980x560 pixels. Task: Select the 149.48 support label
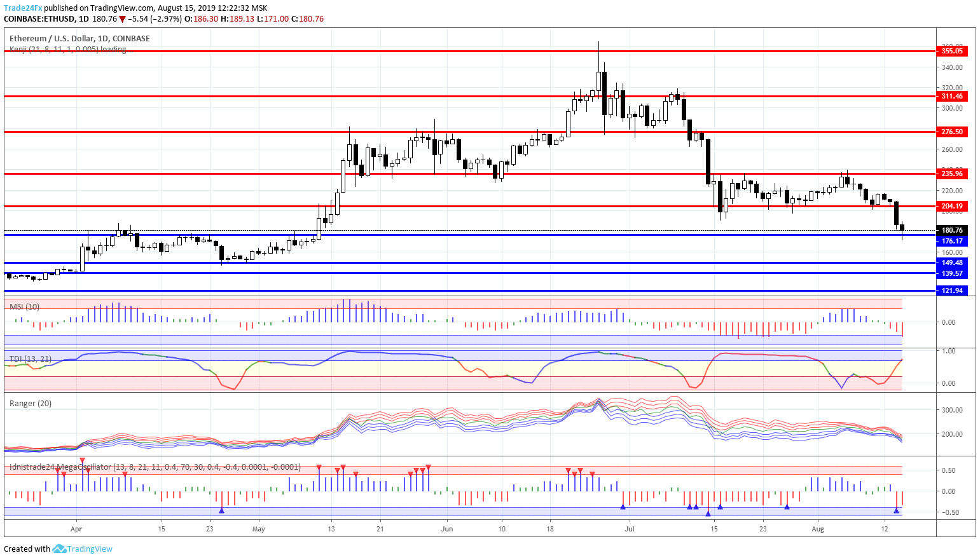(952, 263)
